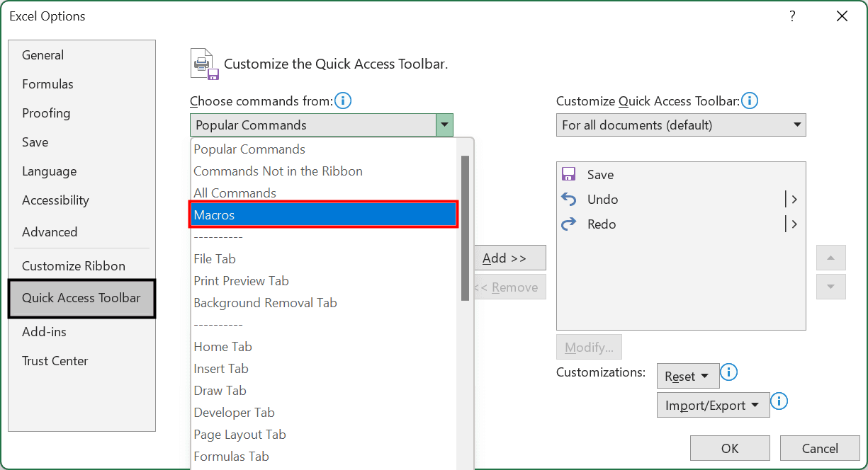This screenshot has width=868, height=470.
Task: Click Cancel to dismiss dialog
Action: coord(820,447)
